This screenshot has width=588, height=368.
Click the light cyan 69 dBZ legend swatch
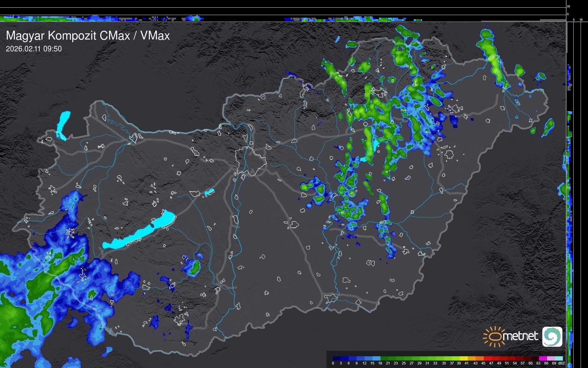558,358
